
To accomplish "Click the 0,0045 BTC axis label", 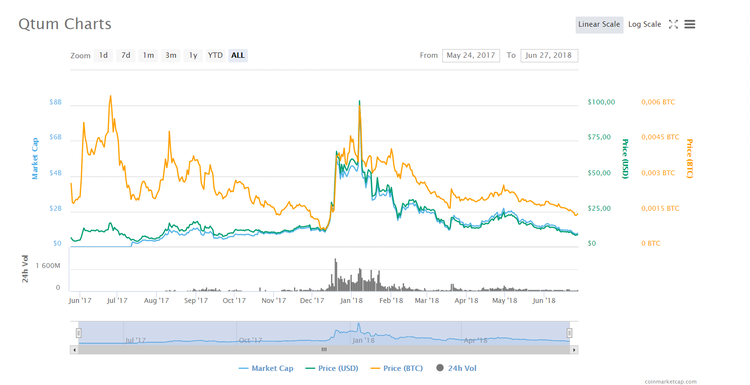I will point(660,137).
